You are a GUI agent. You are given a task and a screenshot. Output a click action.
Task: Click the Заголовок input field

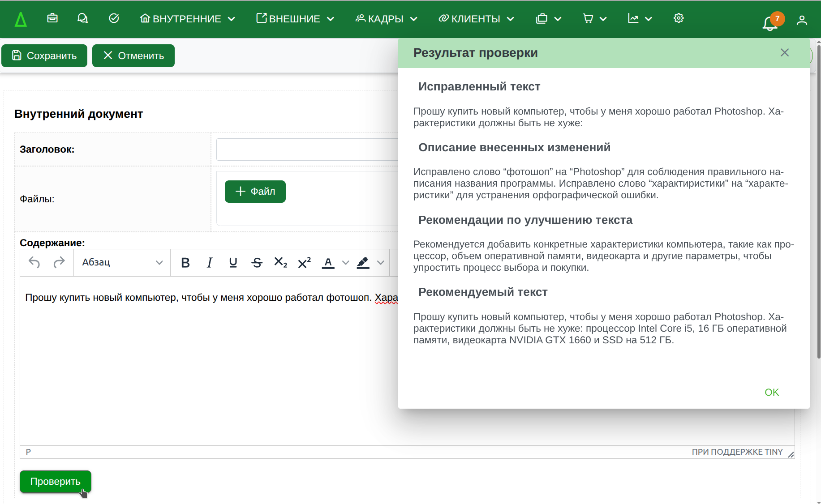coord(307,149)
